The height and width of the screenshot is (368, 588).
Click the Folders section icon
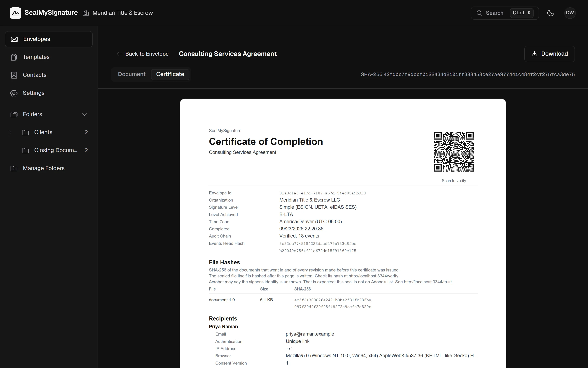[x=14, y=114]
